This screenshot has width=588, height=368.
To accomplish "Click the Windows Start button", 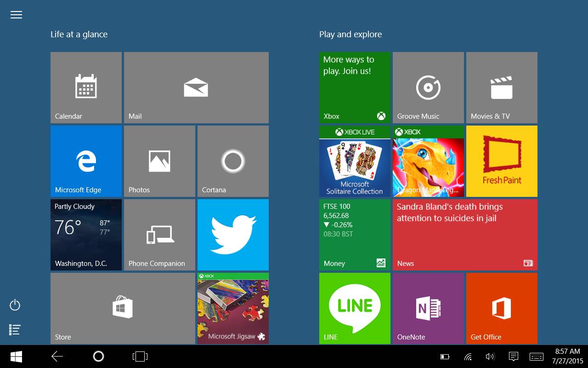I will coord(16,356).
